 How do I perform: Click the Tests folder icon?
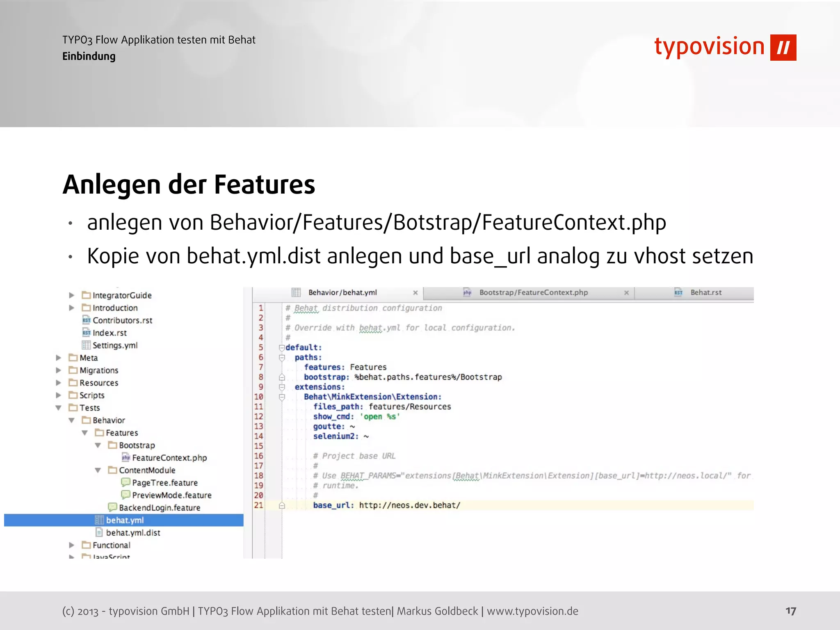pos(73,408)
